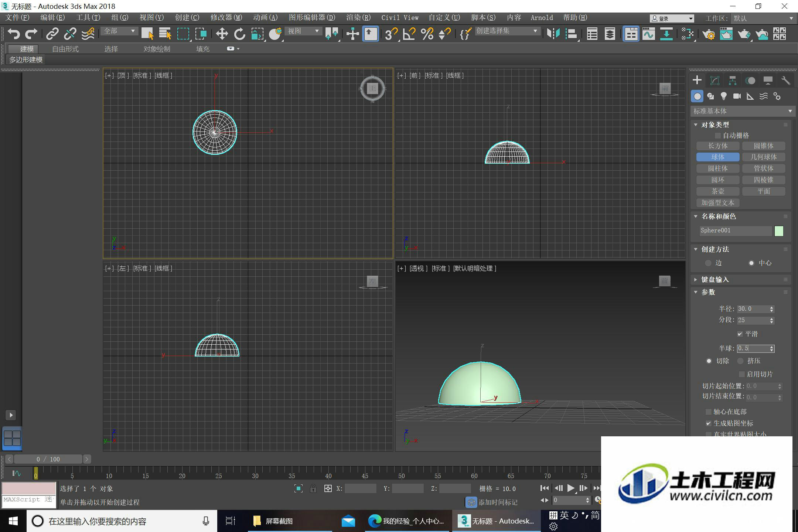Open the Modify panel tab
This screenshot has height=532, width=798.
tap(715, 80)
